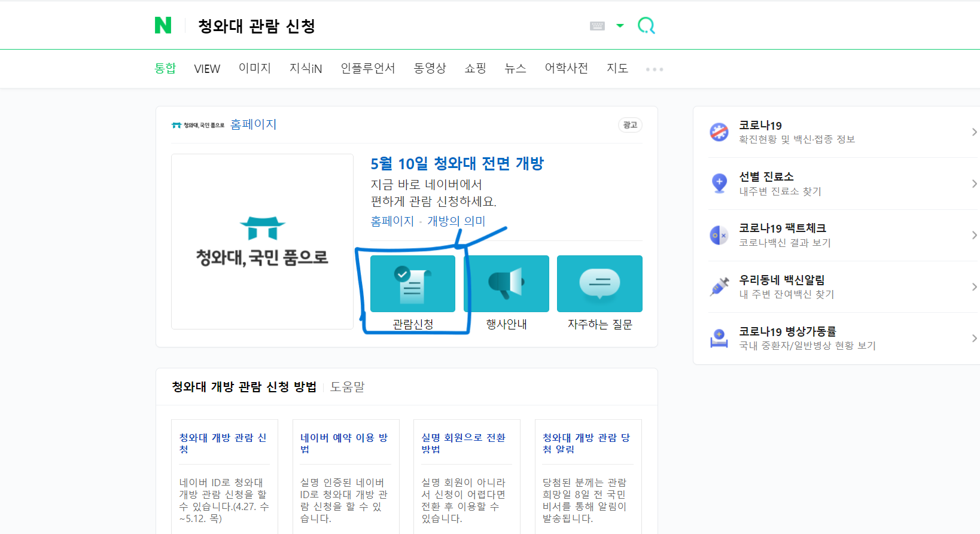Open the 청와대 개방 관람 당첨 알림 card

586,443
